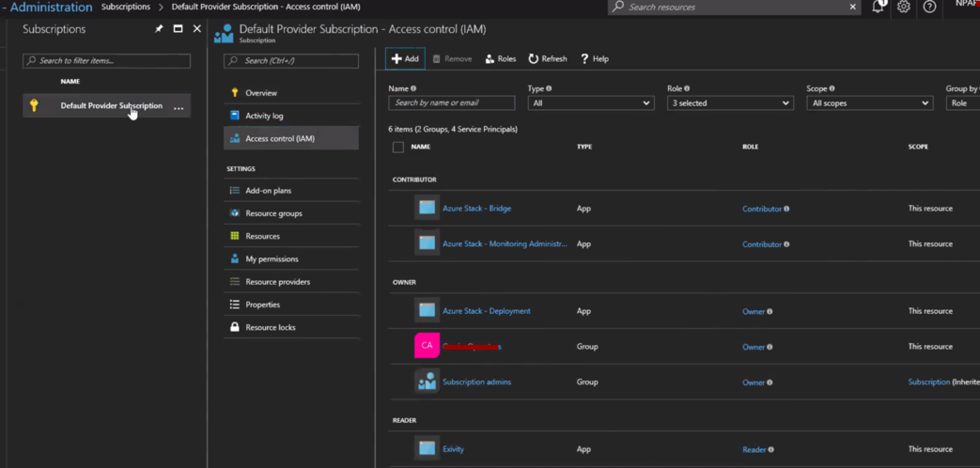Open the Subscription admins link
Viewport: 980px width, 468px height.
tap(477, 382)
